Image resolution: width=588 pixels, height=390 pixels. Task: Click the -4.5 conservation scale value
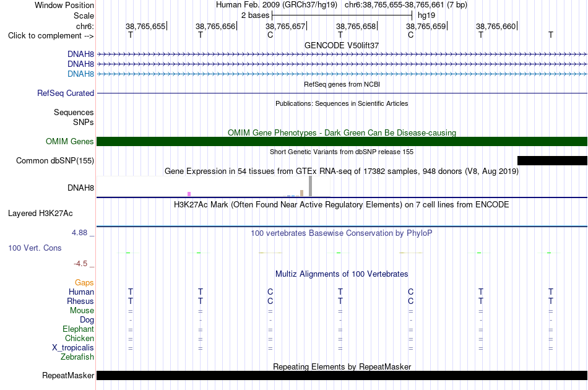tap(80, 264)
